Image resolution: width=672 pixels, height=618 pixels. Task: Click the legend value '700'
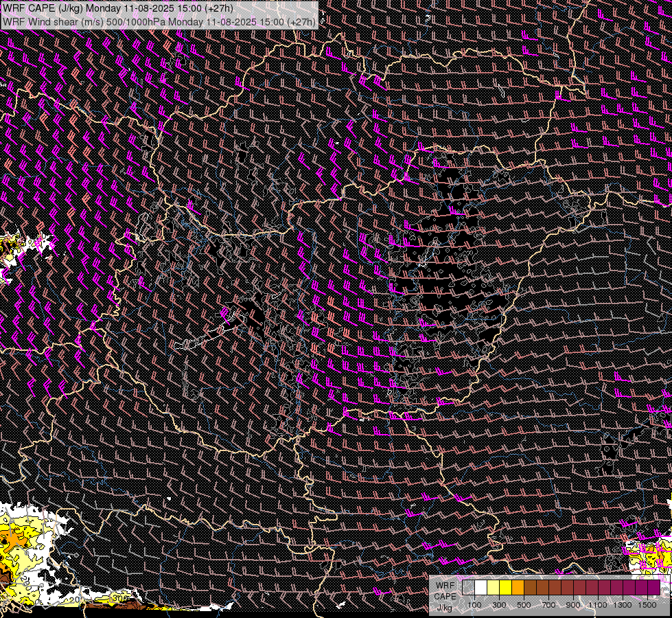[x=548, y=605]
